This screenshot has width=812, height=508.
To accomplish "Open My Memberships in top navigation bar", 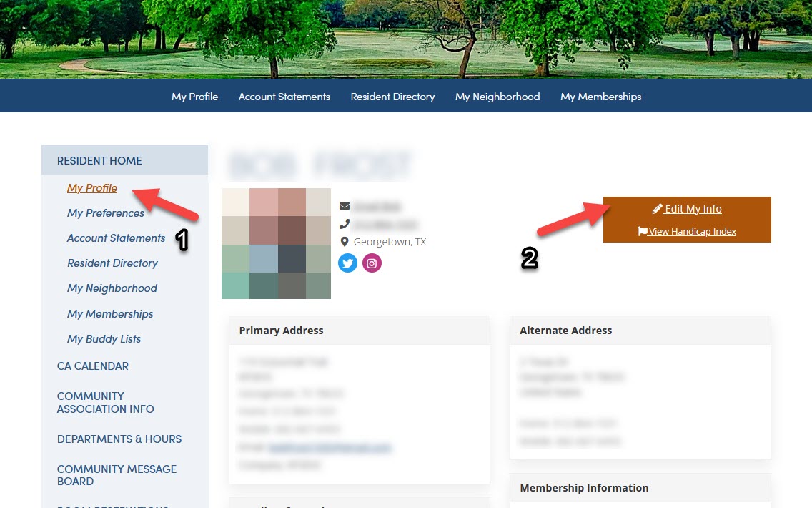I will tap(600, 97).
